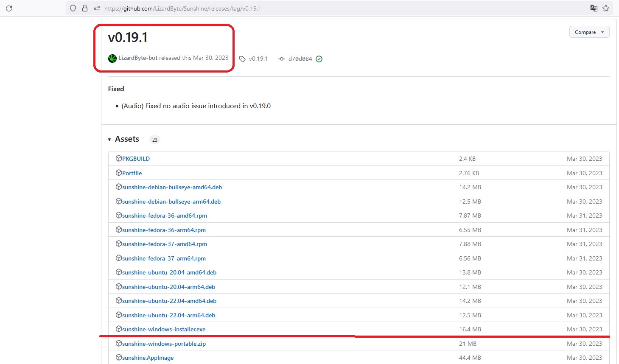Viewport: 619px width, 364px height.
Task: Click the 6.55 MB size of fedora-36-arm64
Action: click(x=470, y=230)
